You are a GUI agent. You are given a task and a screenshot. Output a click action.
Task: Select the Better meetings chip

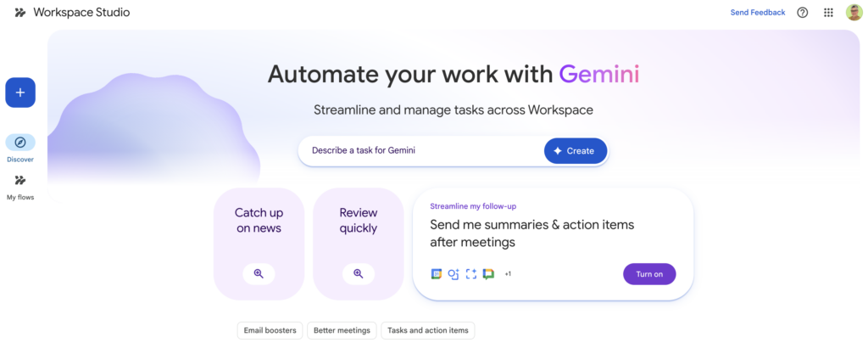coord(342,331)
